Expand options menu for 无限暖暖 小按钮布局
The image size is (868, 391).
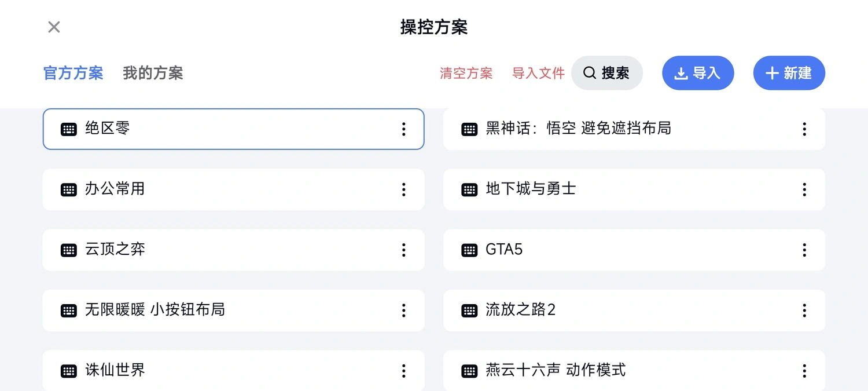pos(404,310)
